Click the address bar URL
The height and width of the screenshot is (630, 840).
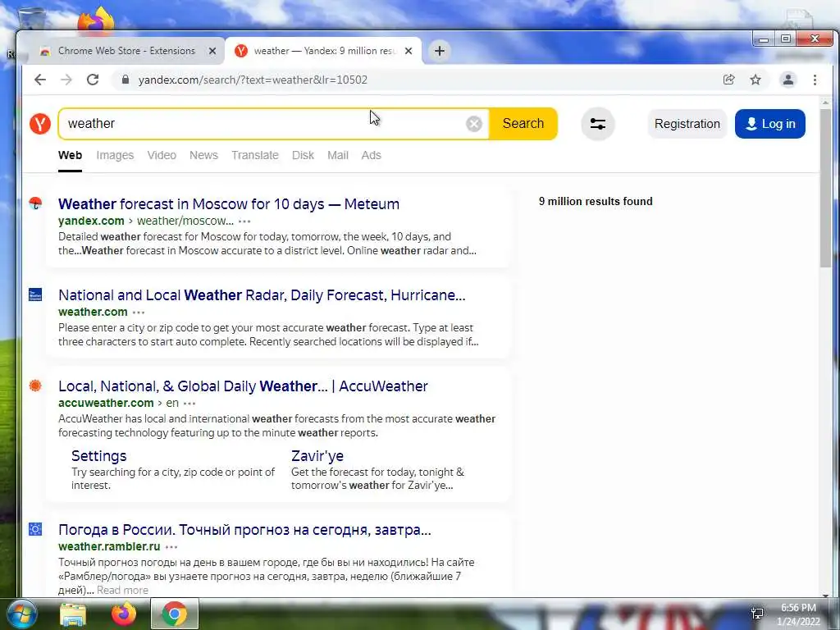[253, 80]
